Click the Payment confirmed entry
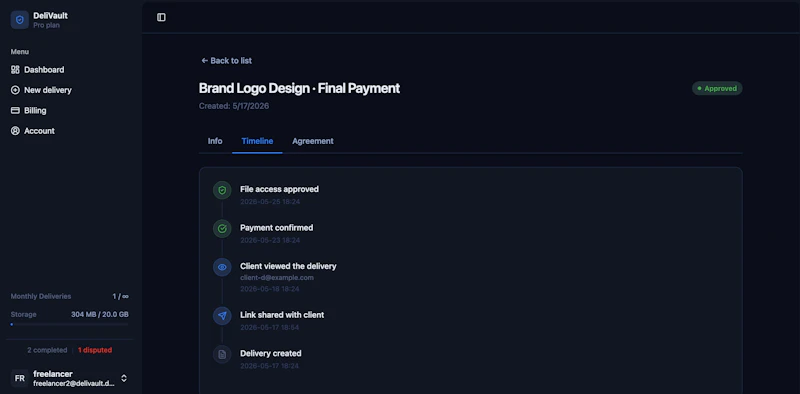This screenshot has width=800, height=394. pyautogui.click(x=277, y=228)
